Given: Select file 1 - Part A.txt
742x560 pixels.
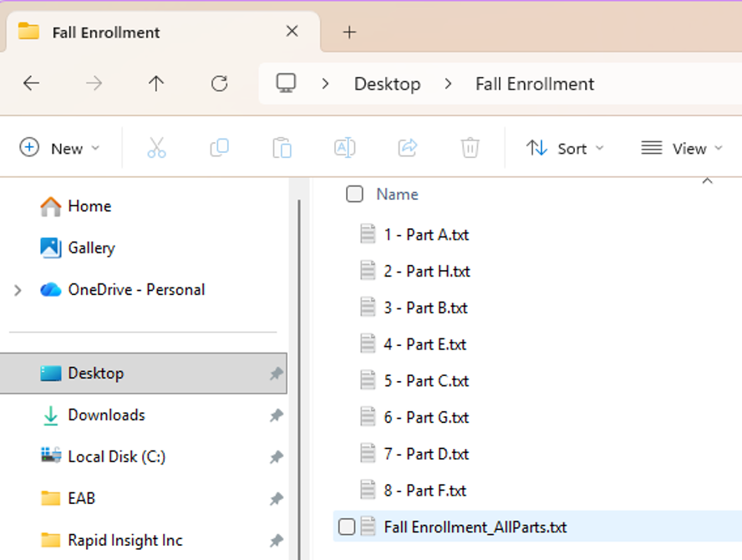Looking at the screenshot, I should (426, 234).
